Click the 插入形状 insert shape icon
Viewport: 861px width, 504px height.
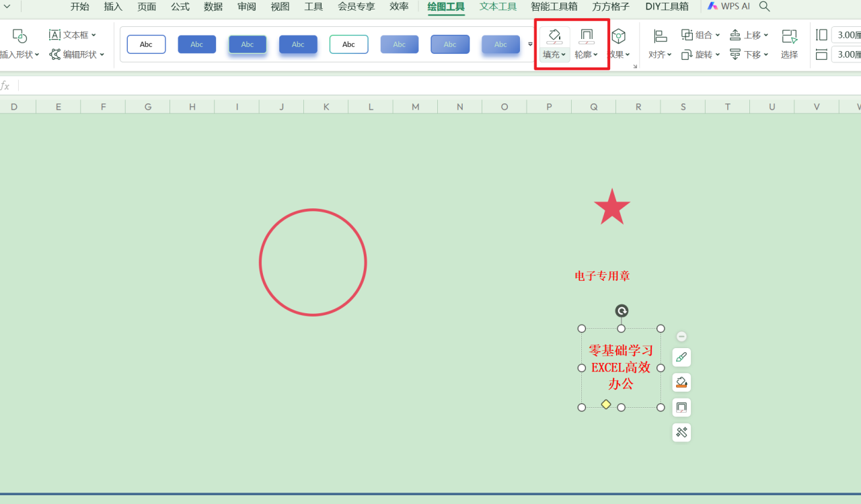(20, 36)
